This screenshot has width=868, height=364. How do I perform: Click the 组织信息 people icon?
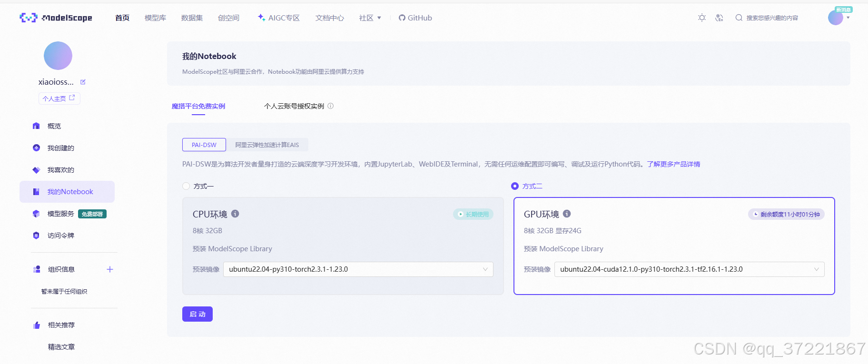click(37, 269)
